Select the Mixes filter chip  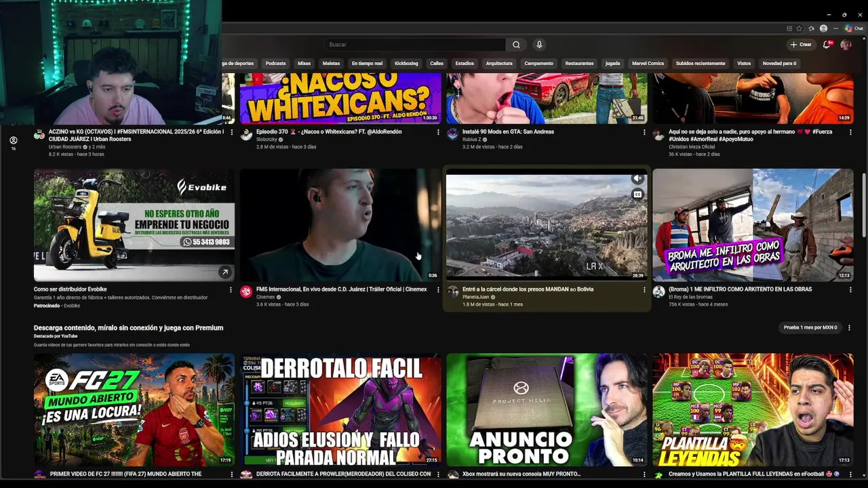tap(304, 64)
